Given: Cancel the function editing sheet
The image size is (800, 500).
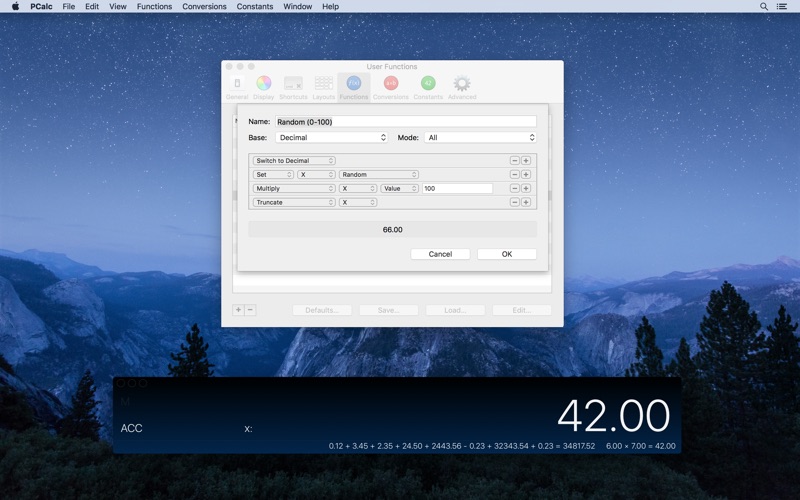Looking at the screenshot, I should (440, 254).
